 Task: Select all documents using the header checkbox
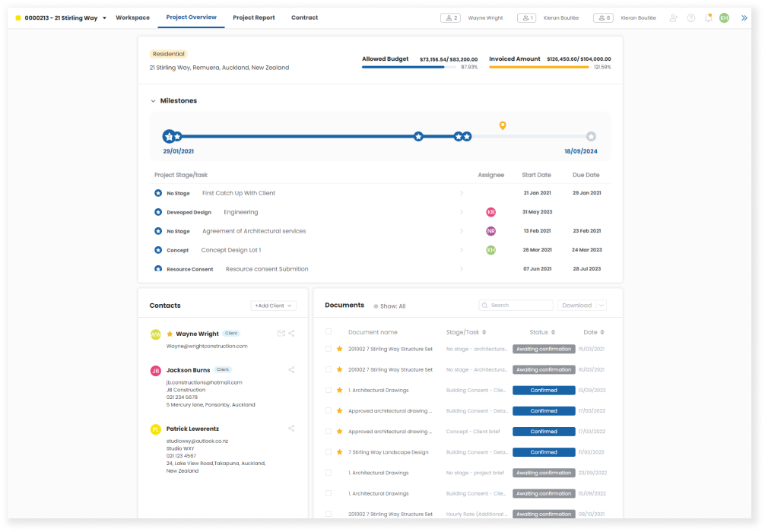click(x=328, y=332)
